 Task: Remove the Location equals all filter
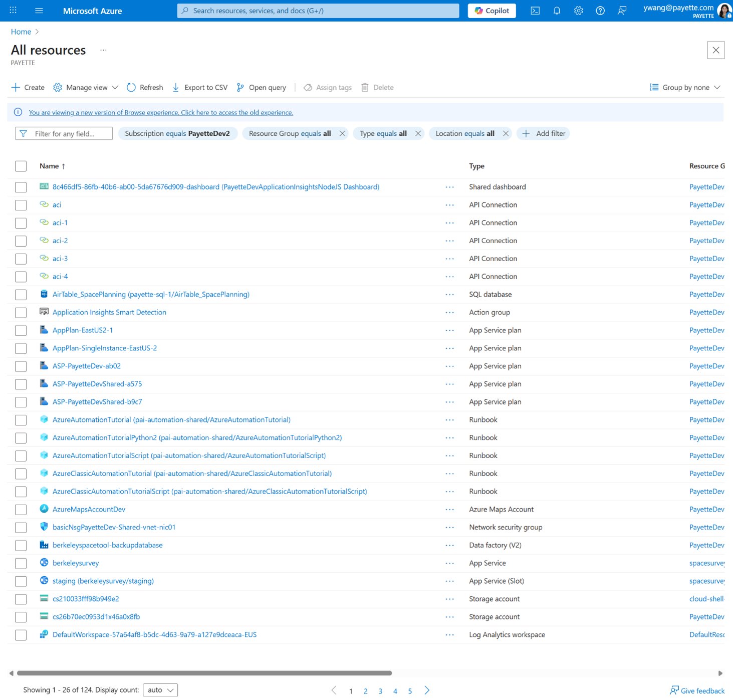506,133
